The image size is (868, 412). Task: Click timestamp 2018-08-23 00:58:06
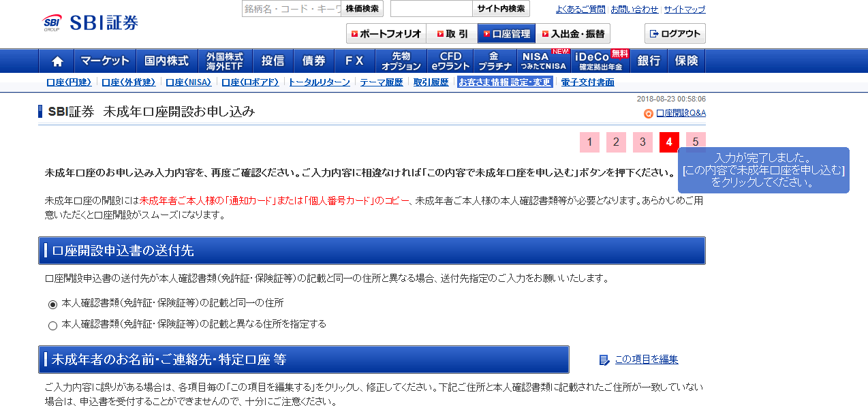click(671, 99)
